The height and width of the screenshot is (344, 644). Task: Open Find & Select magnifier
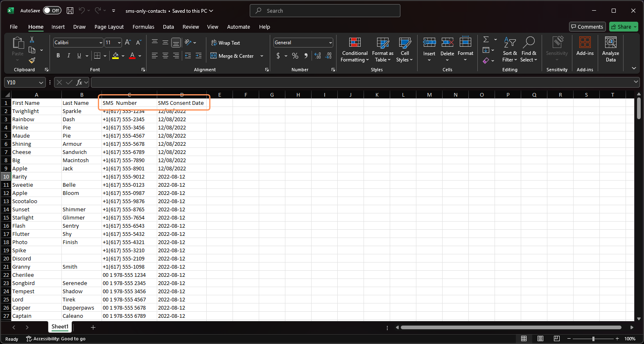(529, 50)
